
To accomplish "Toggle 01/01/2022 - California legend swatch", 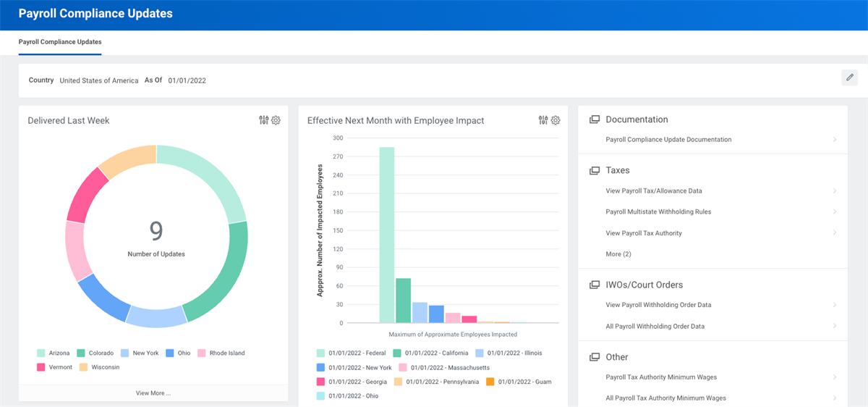I will [x=398, y=353].
